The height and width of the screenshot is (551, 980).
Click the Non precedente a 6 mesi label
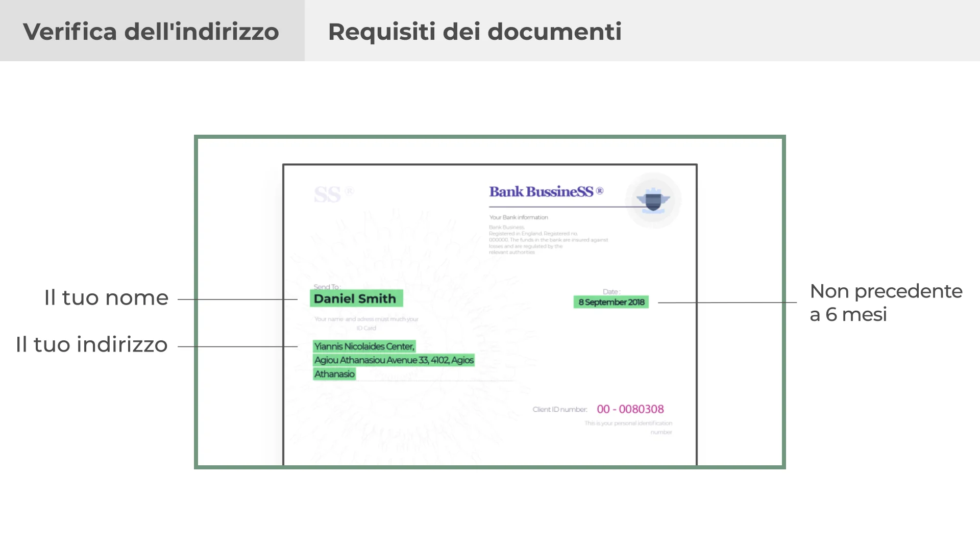886,303
